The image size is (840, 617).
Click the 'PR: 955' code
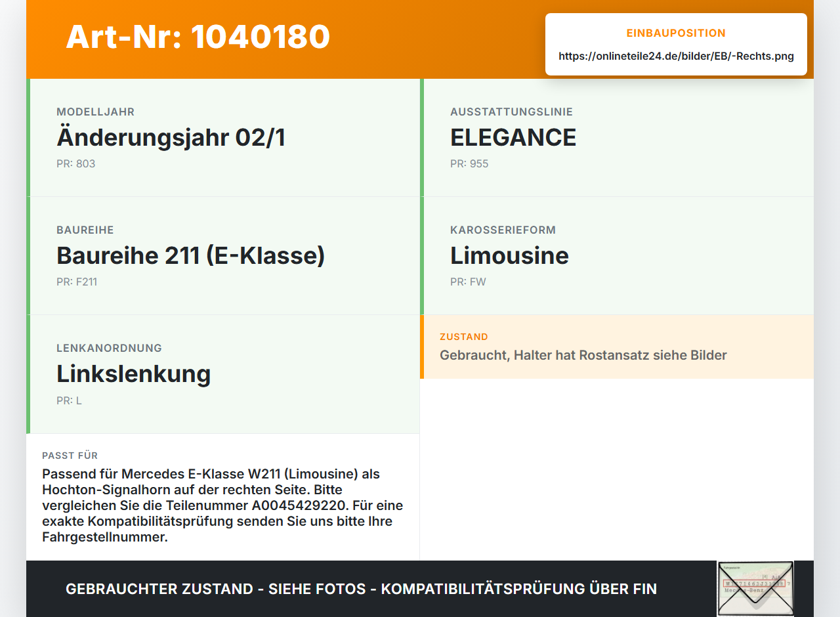coord(469,163)
